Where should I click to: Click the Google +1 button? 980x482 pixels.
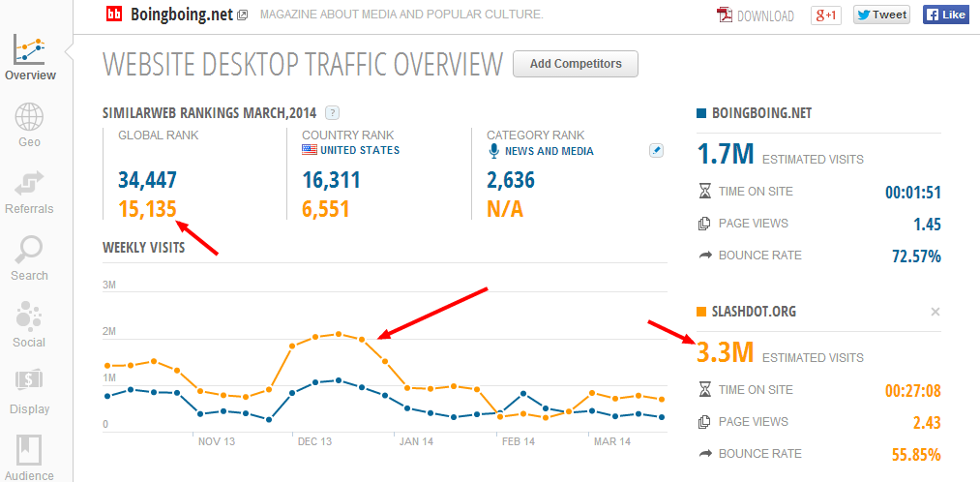click(x=825, y=15)
